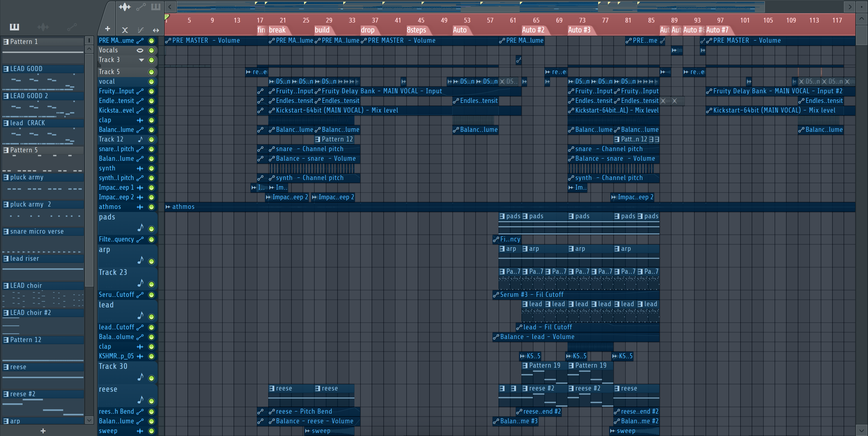Toggle mute on the reese track
Screen dimensions: 868x436
(x=151, y=401)
